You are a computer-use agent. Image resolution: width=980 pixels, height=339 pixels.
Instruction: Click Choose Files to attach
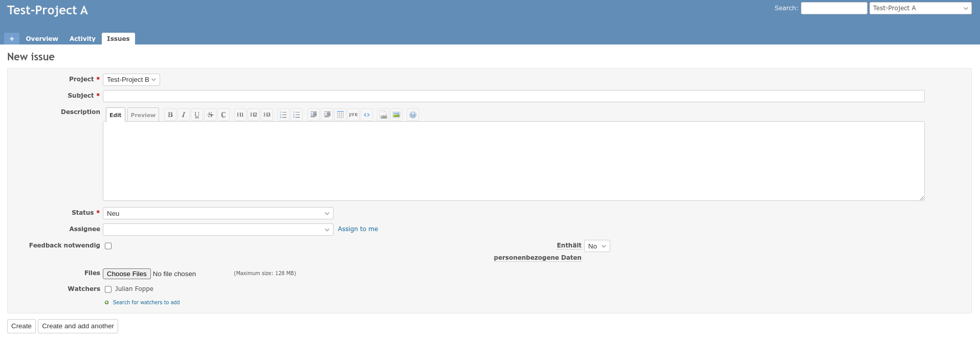coord(127,274)
